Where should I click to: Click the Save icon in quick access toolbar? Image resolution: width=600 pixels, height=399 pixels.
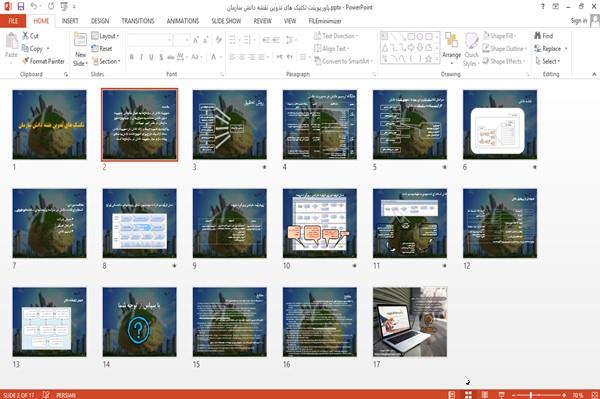point(21,7)
